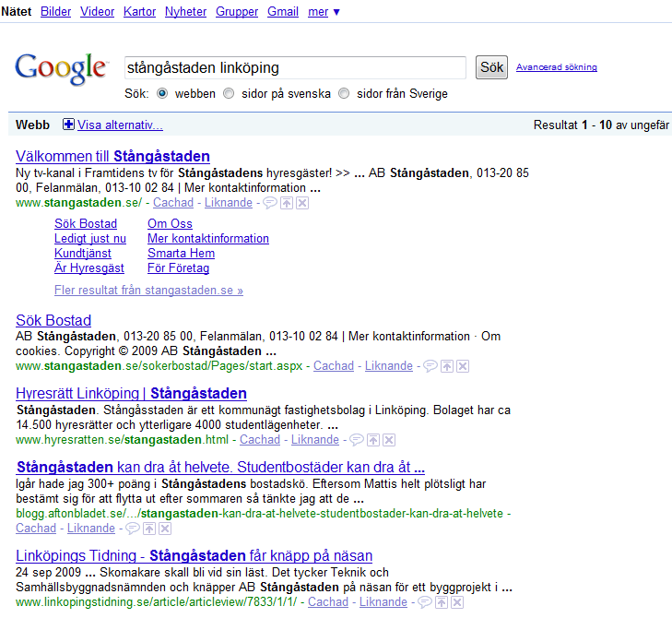Open 'Fler resultat från stangastaden.se' link
The height and width of the screenshot is (618, 672).
pos(148,291)
